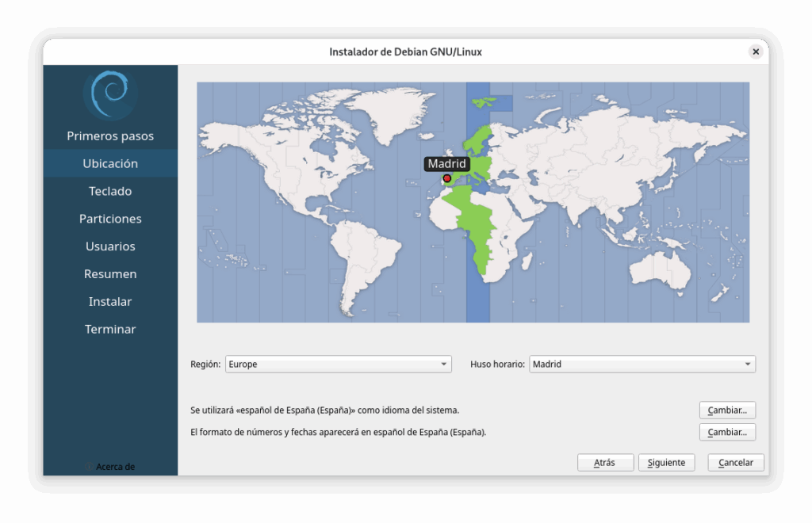Close the Debian installer window
Screen dimensions: 812x523
coord(756,52)
